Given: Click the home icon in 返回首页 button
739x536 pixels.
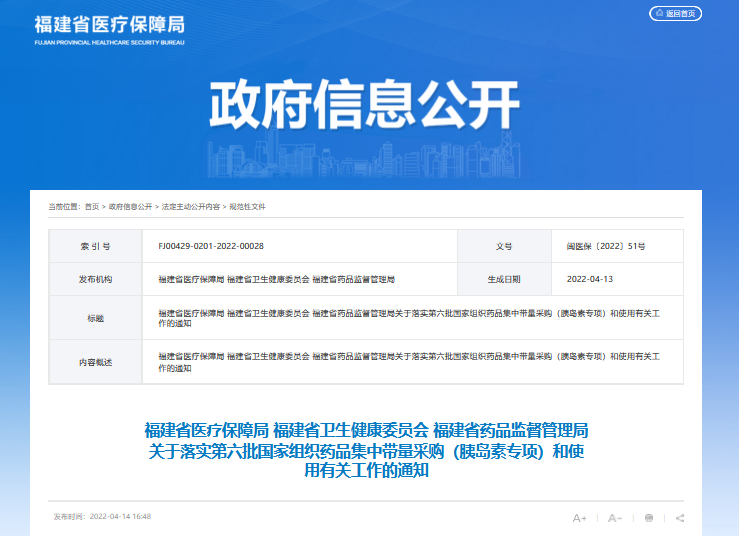Looking at the screenshot, I should tap(659, 13).
